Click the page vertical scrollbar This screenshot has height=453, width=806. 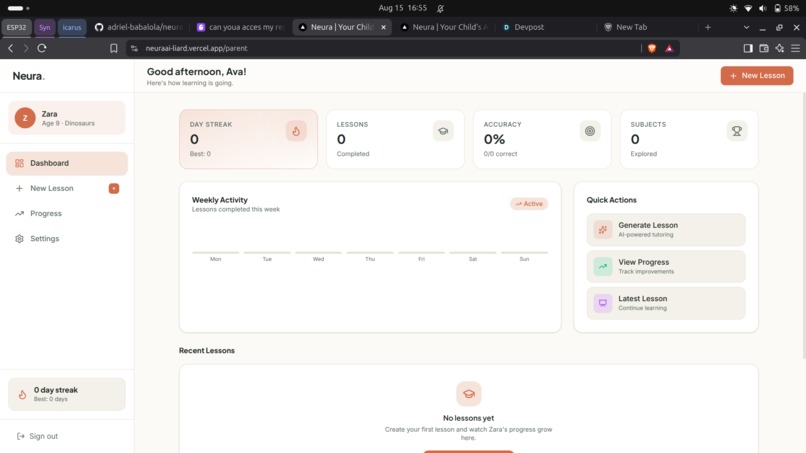(x=803, y=226)
